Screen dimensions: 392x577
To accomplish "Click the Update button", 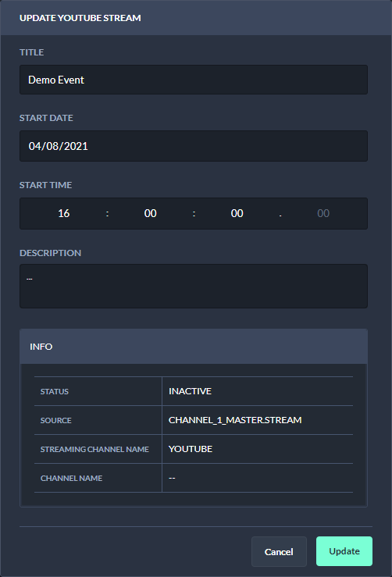I will coord(344,551).
